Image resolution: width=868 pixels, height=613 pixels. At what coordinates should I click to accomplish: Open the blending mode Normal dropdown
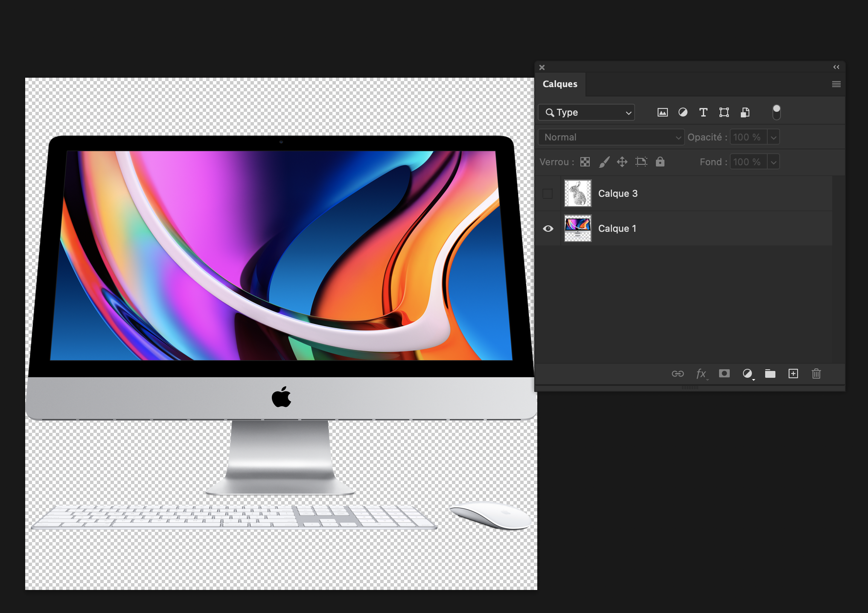[611, 137]
